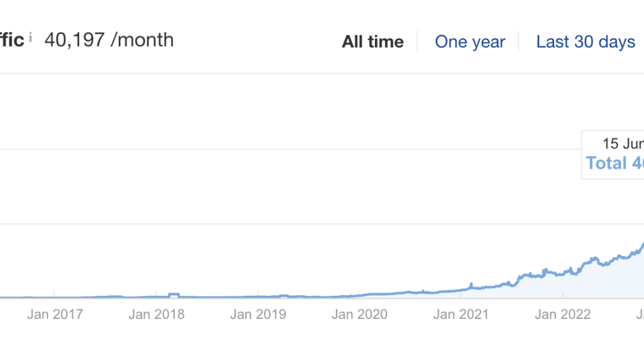The width and height of the screenshot is (644, 346).
Task: Select the Jan 2019 axis label
Action: [x=258, y=315]
